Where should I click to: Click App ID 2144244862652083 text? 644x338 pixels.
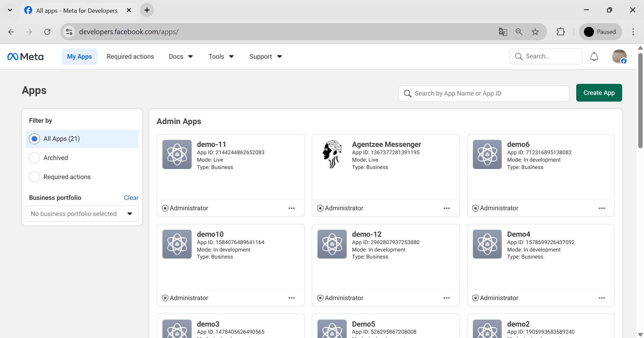[231, 153]
